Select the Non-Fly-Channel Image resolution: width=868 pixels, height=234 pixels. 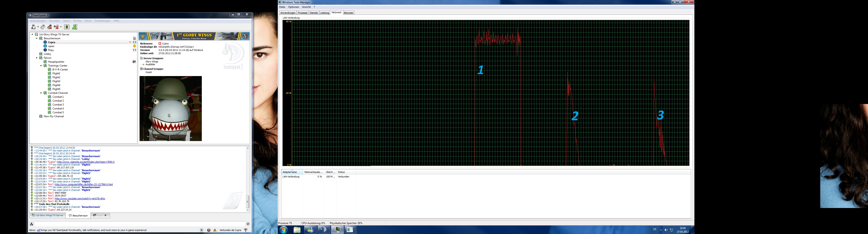pyautogui.click(x=54, y=116)
